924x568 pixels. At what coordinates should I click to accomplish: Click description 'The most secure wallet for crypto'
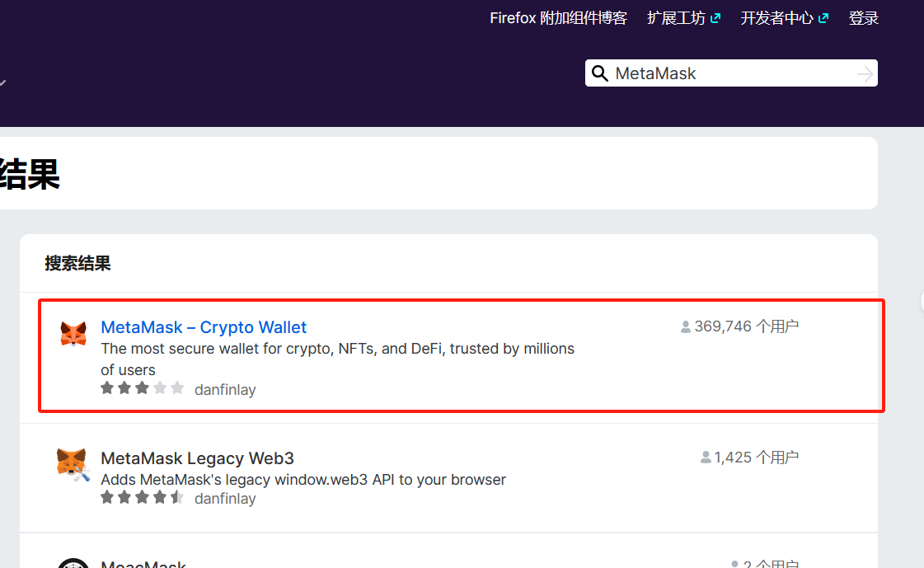337,359
